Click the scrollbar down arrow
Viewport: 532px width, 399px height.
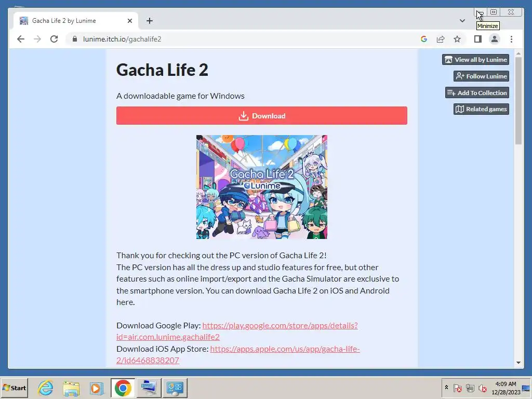click(518, 362)
